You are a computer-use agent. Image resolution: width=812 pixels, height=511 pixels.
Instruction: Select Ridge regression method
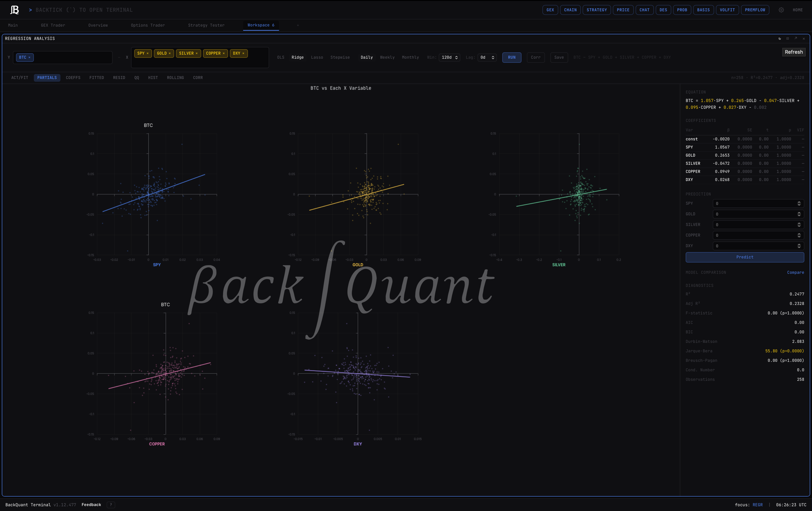click(x=298, y=57)
